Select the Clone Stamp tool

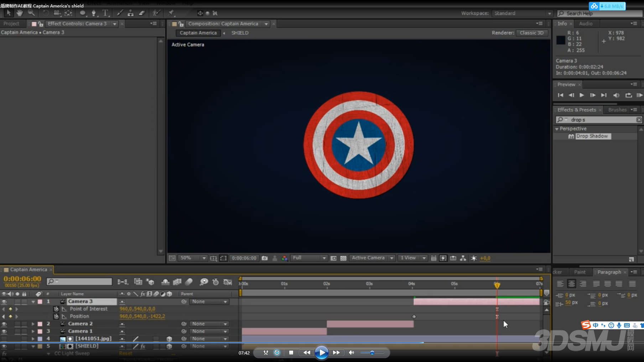point(131,13)
